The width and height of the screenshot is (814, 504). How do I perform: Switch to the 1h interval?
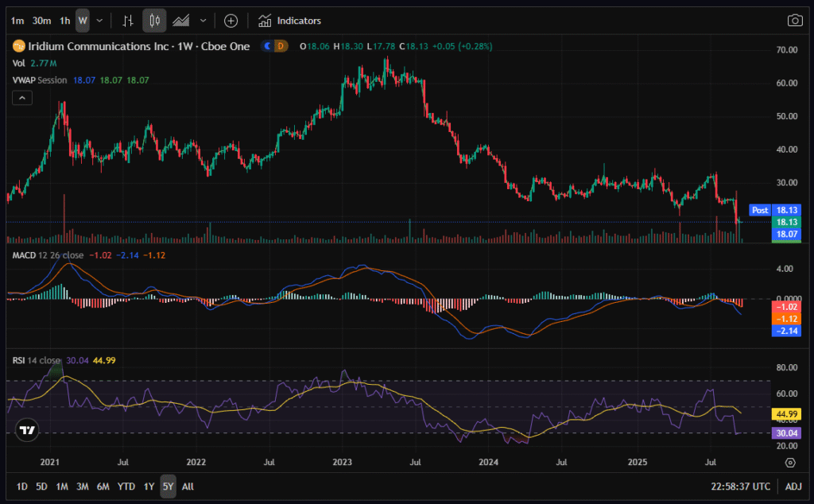(x=65, y=20)
